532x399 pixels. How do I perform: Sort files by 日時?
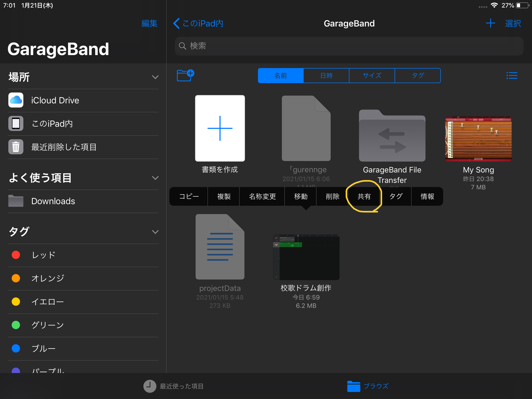(326, 76)
